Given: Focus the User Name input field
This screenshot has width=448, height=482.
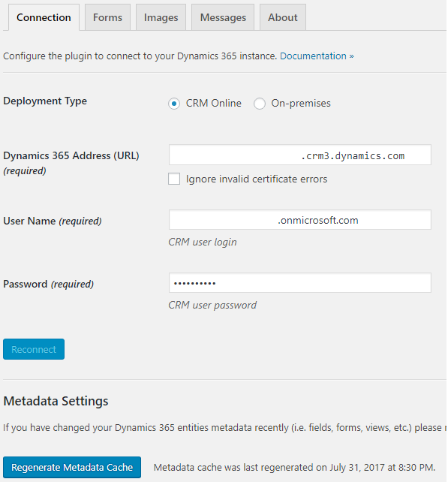Looking at the screenshot, I should (x=300, y=220).
